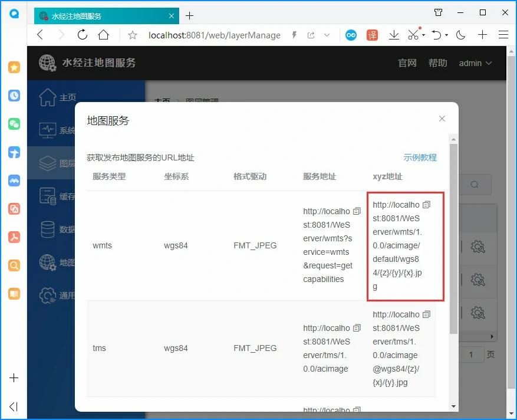
Task: Open WeChat from the left dock
Action: point(14,124)
